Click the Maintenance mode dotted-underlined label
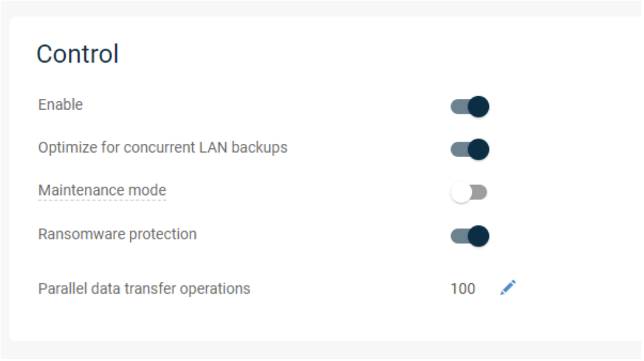644x361 pixels. (102, 190)
